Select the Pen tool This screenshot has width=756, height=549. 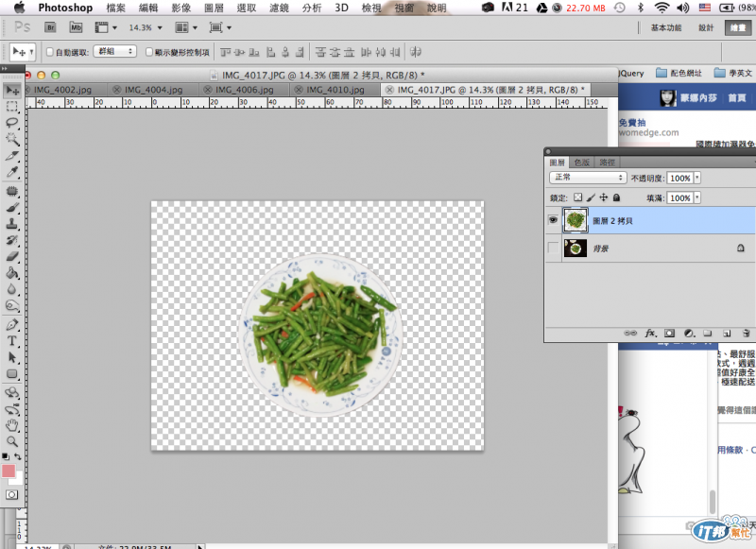pyautogui.click(x=12, y=324)
